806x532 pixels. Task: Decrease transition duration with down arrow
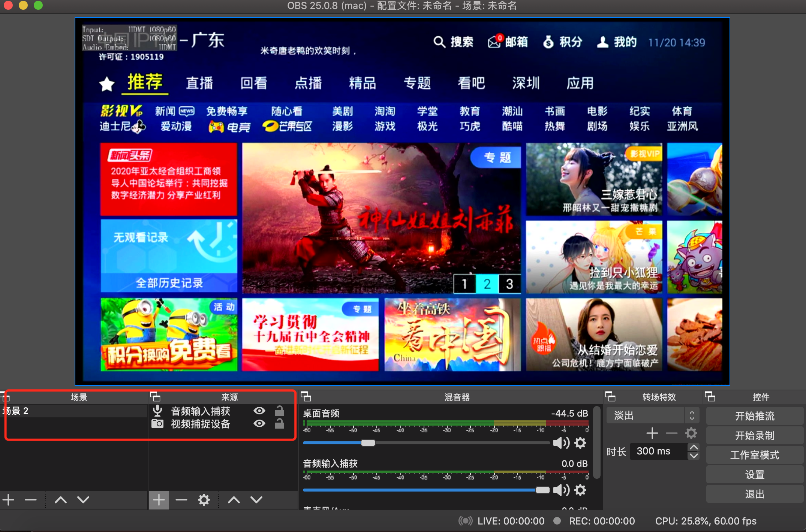[694, 456]
